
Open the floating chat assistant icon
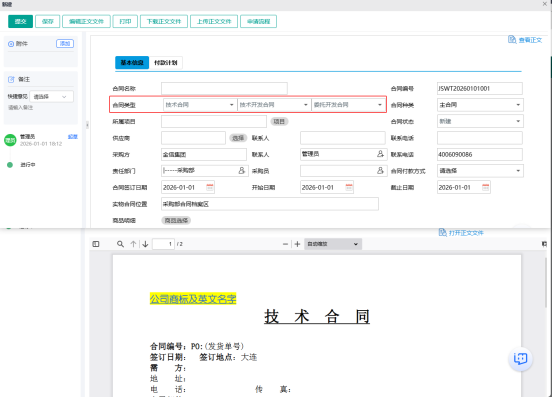coord(521,359)
